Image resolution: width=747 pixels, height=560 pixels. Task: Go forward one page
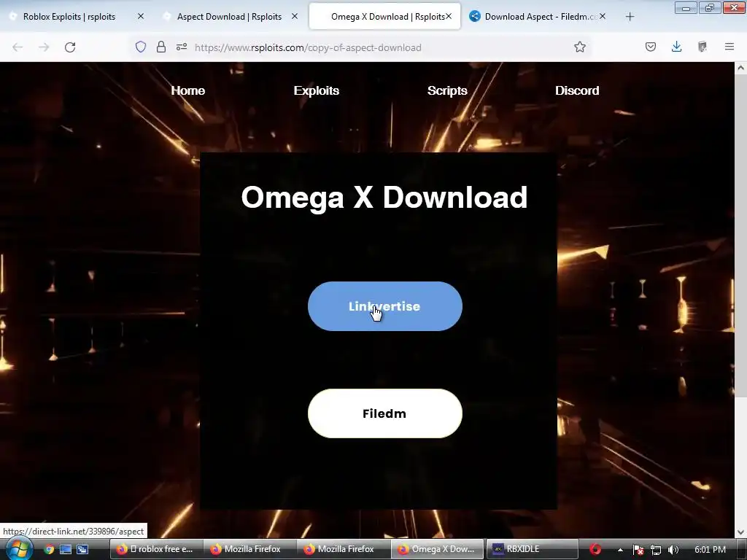[44, 47]
